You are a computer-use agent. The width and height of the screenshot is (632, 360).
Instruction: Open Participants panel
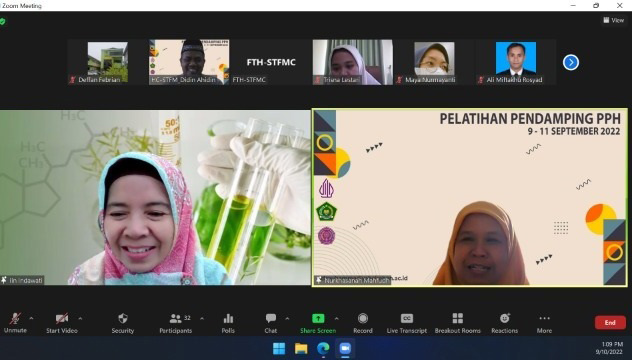pos(176,323)
